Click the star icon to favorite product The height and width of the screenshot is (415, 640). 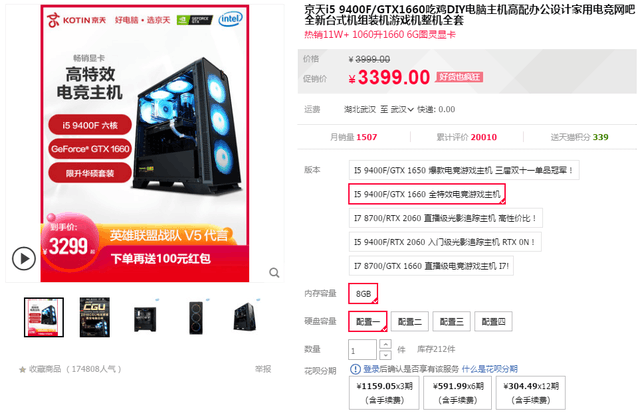tap(22, 370)
